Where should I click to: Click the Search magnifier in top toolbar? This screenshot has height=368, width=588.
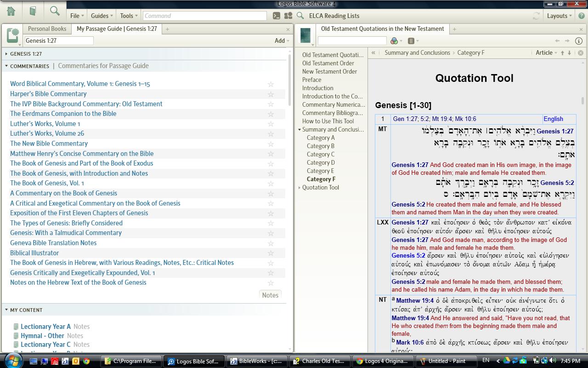point(55,11)
